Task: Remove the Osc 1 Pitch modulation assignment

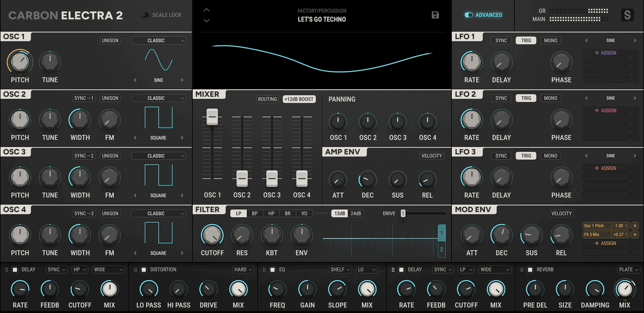Action: [635, 226]
